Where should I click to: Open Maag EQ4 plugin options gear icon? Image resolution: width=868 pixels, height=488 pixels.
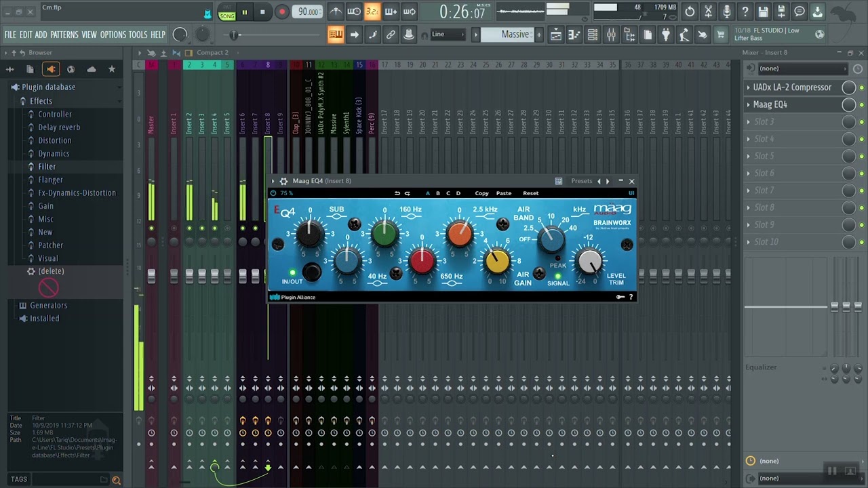coord(284,181)
